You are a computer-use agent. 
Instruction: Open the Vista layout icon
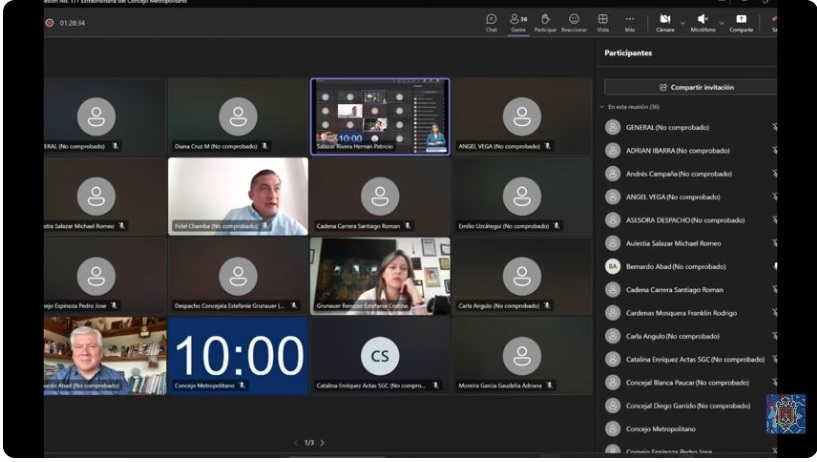coord(603,21)
